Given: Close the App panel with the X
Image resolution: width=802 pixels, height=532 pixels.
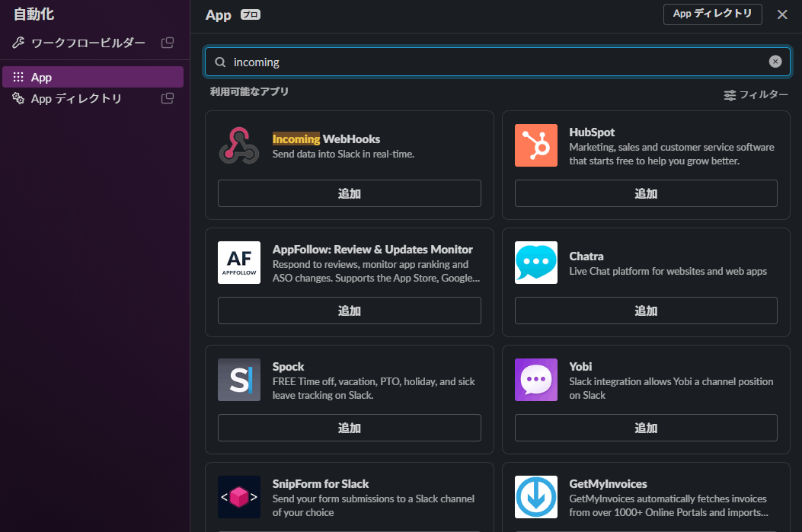Looking at the screenshot, I should (782, 14).
